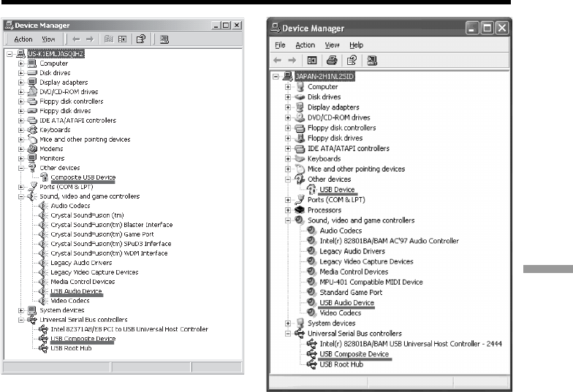
Task: Select Mice and other pointing devices in right window
Action: pyautogui.click(x=357, y=169)
